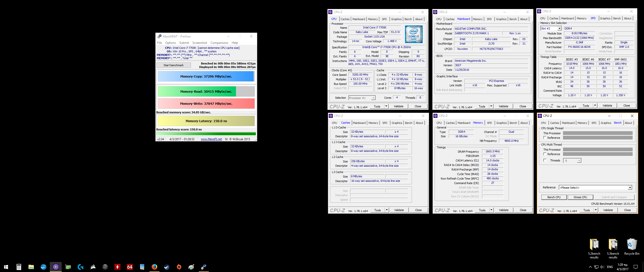Viewport: 644px width, 272px height.
Task: Expand the Reference <Please Select> dropdown
Action: (596, 188)
